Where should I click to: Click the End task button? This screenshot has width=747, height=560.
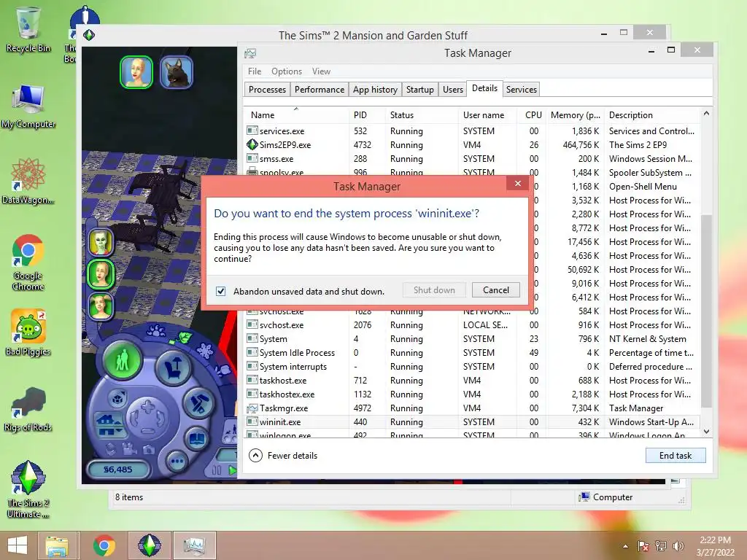[x=675, y=456]
